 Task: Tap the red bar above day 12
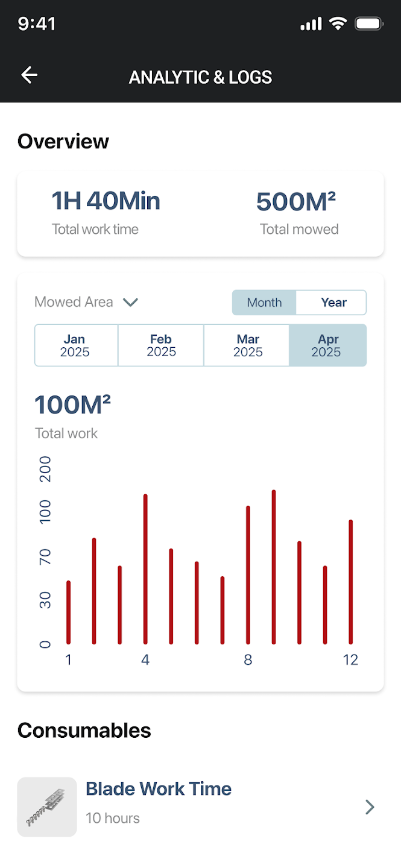[350, 582]
